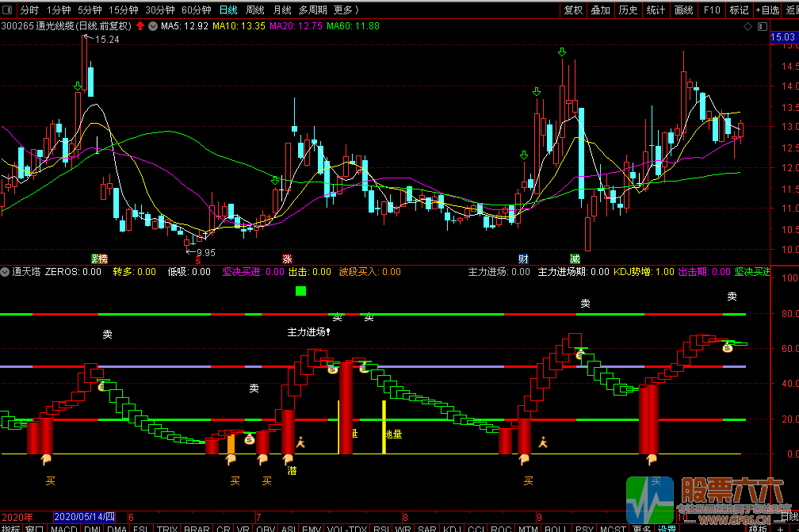The height and width of the screenshot is (532, 799).
Task: Switch sub-chart to WR indicator
Action: tap(403, 528)
